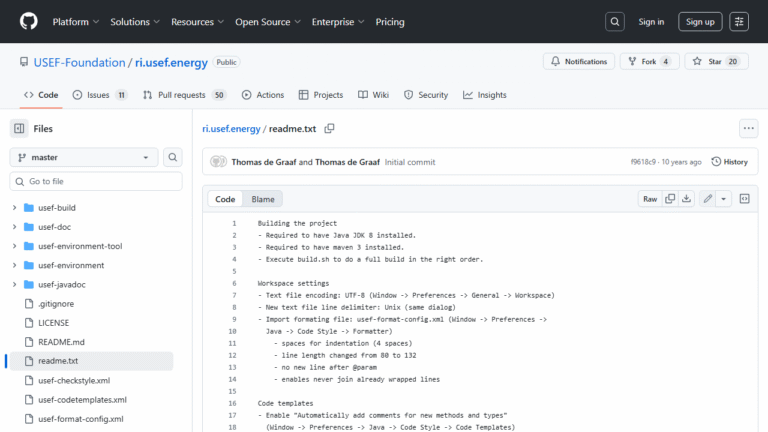768x432 pixels.
Task: Expand the usef-environment-tool folder
Action: (15, 246)
